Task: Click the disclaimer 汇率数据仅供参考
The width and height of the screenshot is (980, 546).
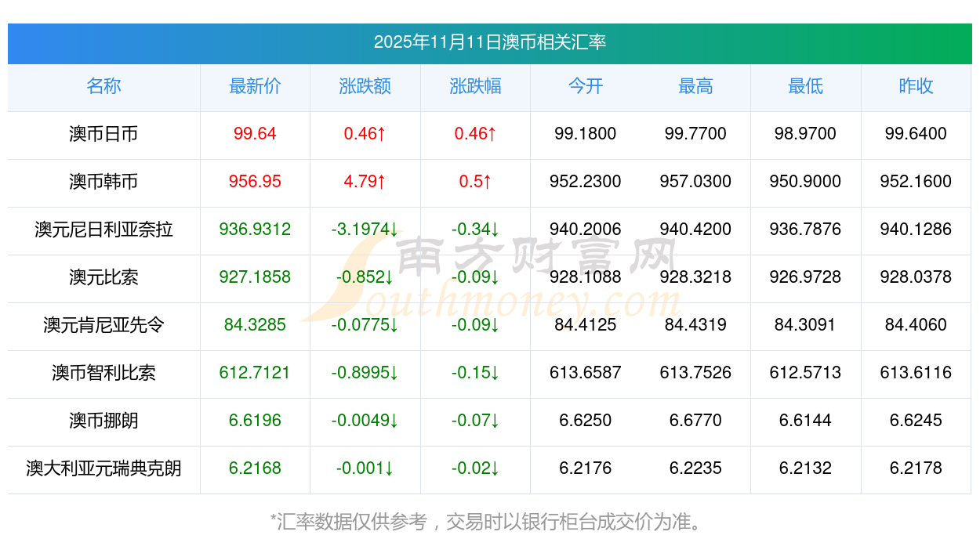Action: click(352, 522)
